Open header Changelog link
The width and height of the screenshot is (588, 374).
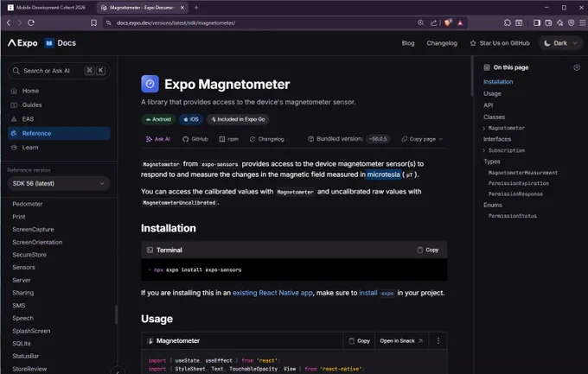tap(442, 43)
